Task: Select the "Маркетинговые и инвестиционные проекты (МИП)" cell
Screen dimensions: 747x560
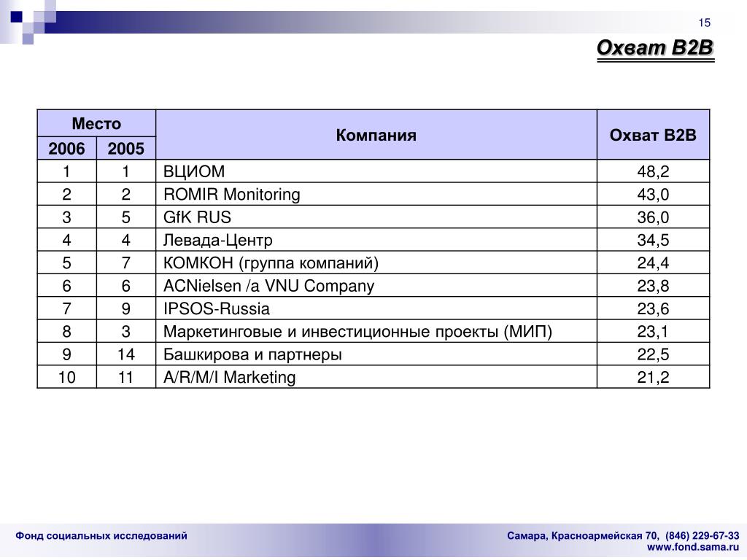Action: 376,332
